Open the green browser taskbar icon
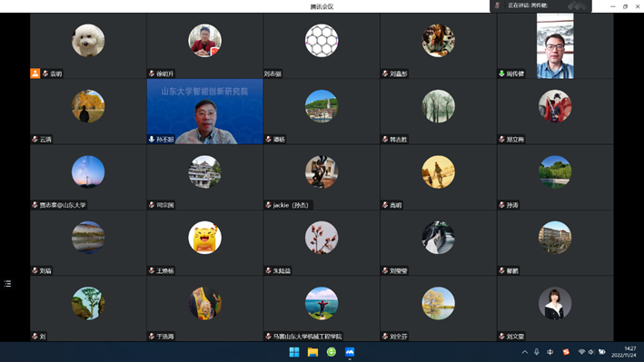The image size is (644, 362). click(x=331, y=352)
